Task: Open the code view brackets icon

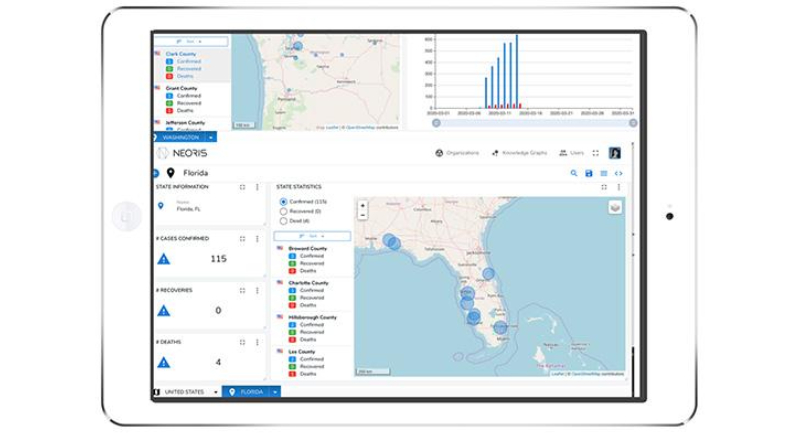Action: (x=618, y=174)
